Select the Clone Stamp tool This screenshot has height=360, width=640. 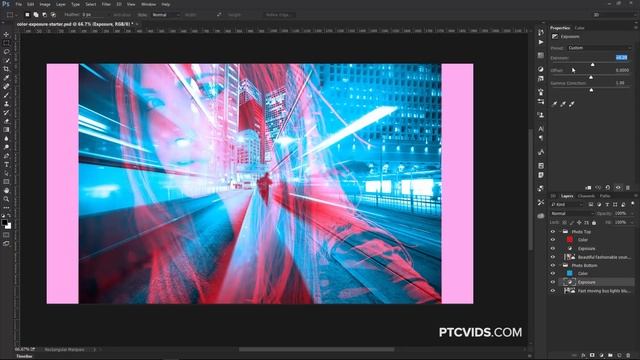[6, 104]
